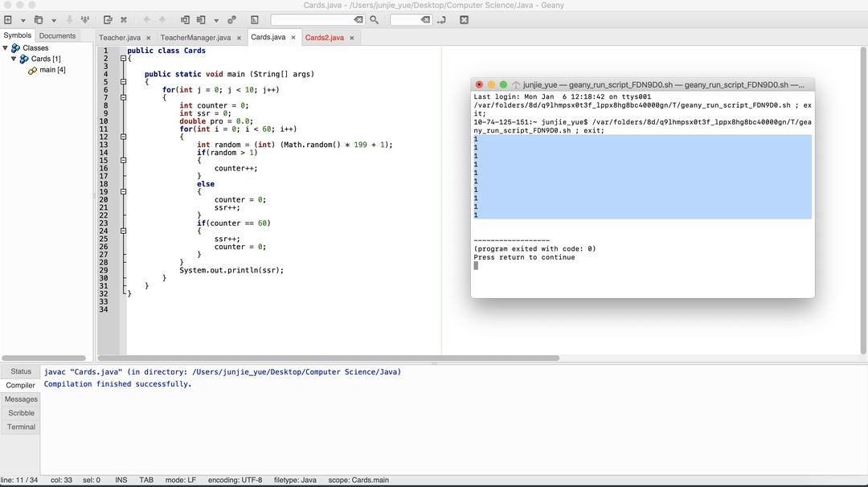
Task: Collapse the Classes tree node
Action: click(6, 48)
